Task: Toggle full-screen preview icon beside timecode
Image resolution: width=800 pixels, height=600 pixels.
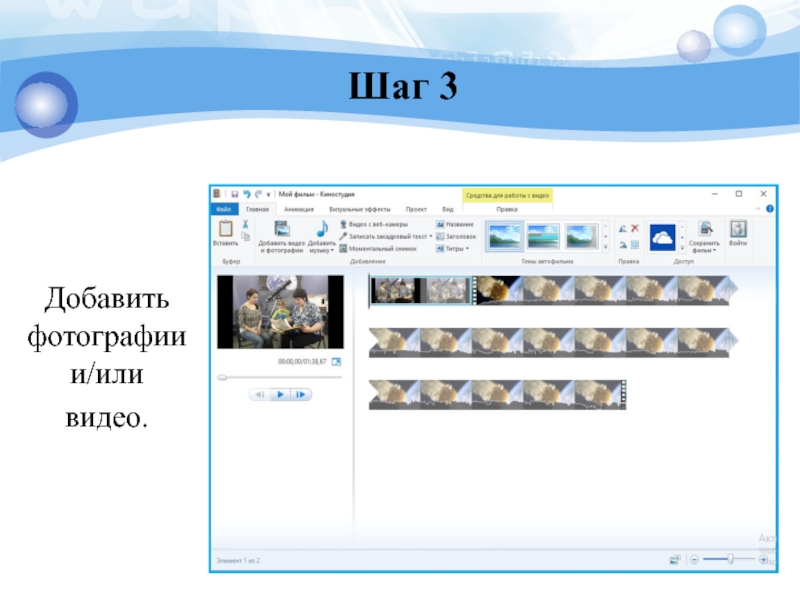Action: click(336, 362)
